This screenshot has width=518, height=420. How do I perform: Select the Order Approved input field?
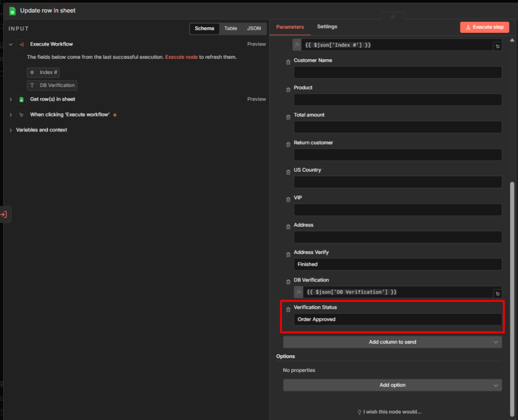[398, 319]
